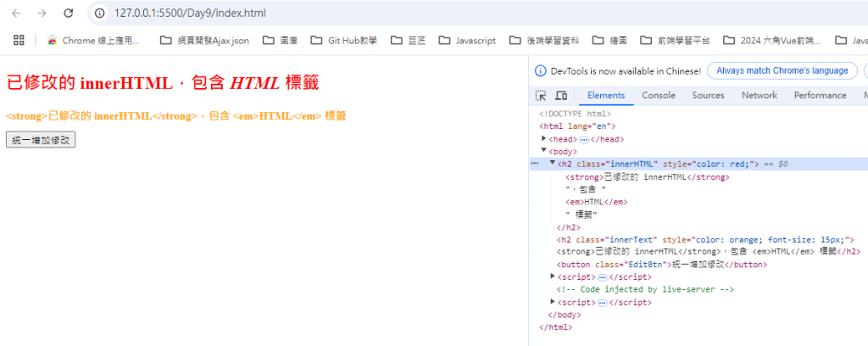
Task: Click the ellipsis badge inside head tag
Action: tap(583, 140)
